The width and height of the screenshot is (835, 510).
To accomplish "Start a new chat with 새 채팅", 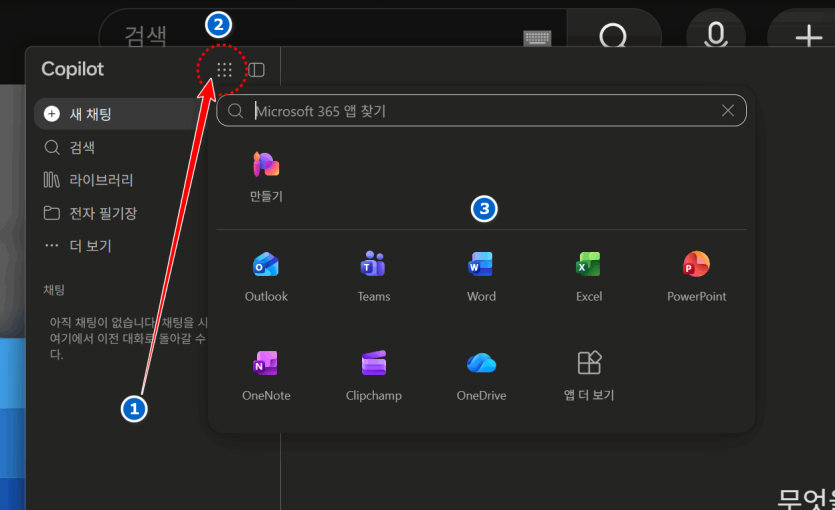I will (120, 114).
